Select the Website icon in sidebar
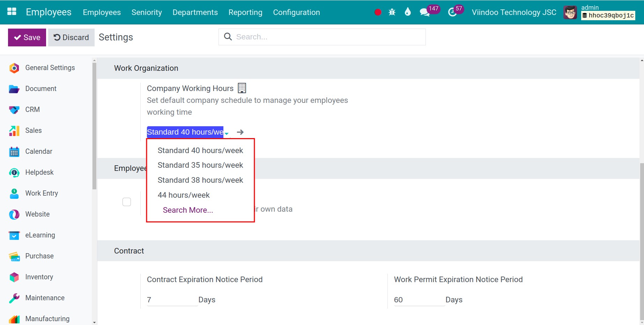The height and width of the screenshot is (325, 644). point(14,214)
